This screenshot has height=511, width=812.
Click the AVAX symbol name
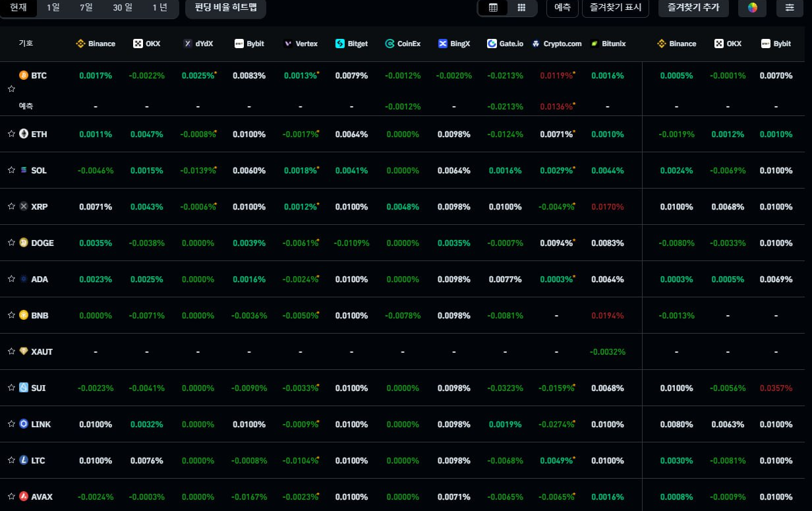tap(42, 496)
